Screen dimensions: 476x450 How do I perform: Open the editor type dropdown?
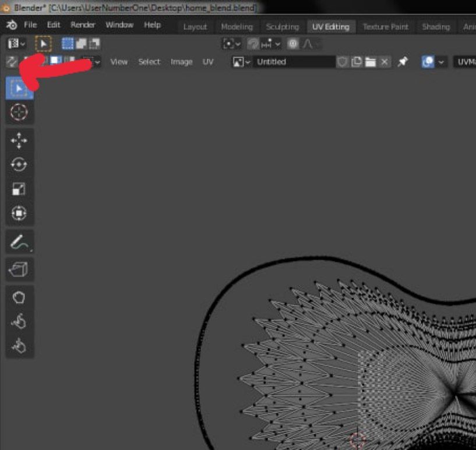16,44
